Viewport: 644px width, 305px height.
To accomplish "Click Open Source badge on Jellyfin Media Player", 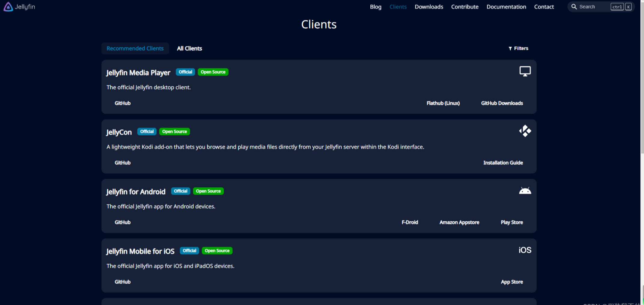I will (x=213, y=72).
